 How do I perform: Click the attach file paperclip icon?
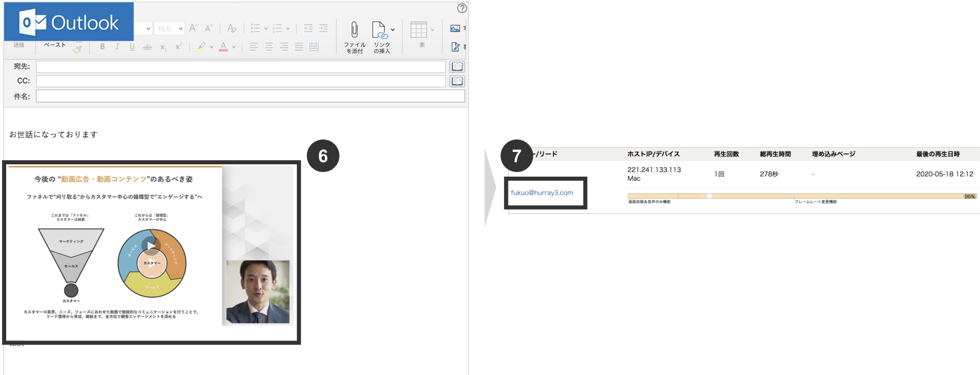tap(354, 30)
